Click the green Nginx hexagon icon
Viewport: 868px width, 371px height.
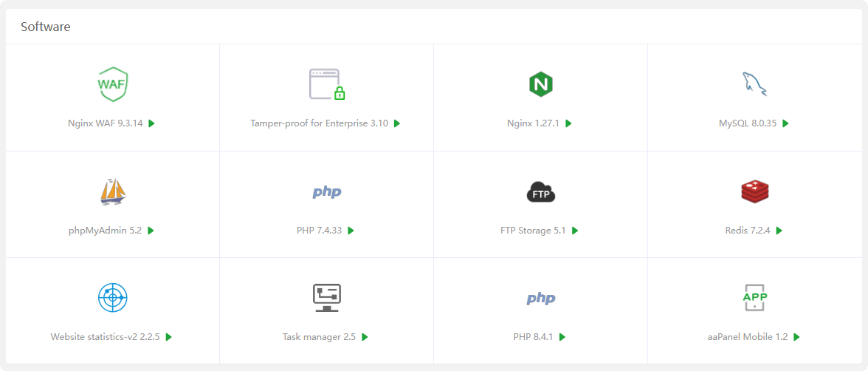[x=540, y=84]
